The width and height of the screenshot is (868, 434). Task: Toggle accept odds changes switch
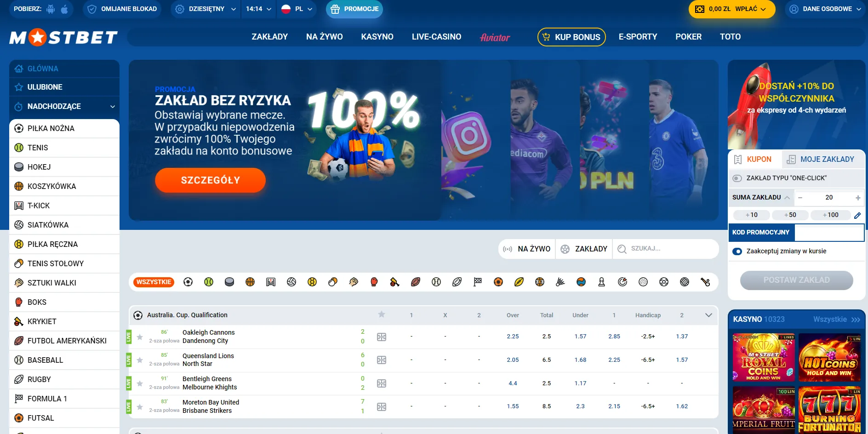737,251
